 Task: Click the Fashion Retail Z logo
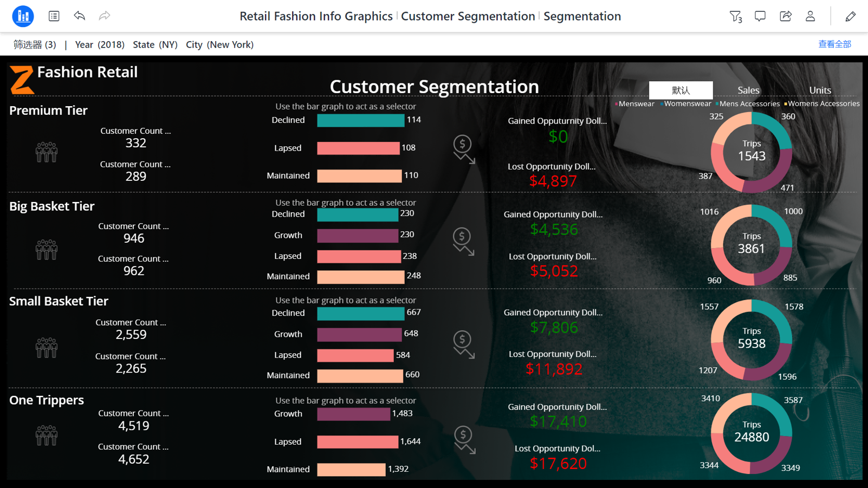pyautogui.click(x=22, y=80)
